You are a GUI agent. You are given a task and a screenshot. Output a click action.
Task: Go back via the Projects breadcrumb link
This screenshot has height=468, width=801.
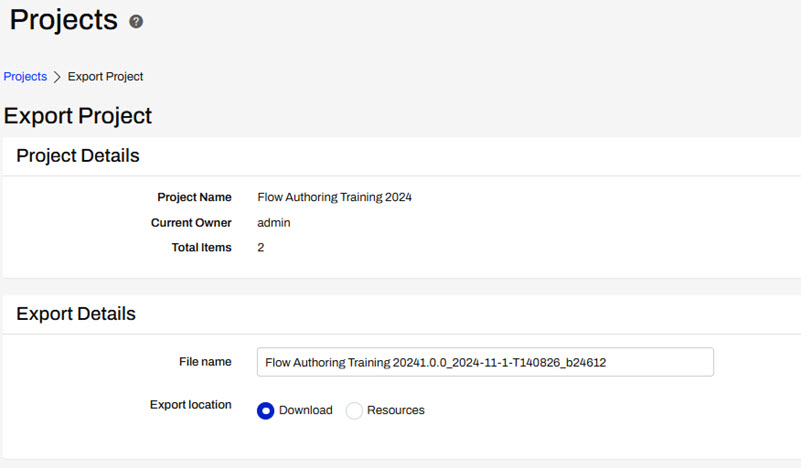click(x=25, y=77)
